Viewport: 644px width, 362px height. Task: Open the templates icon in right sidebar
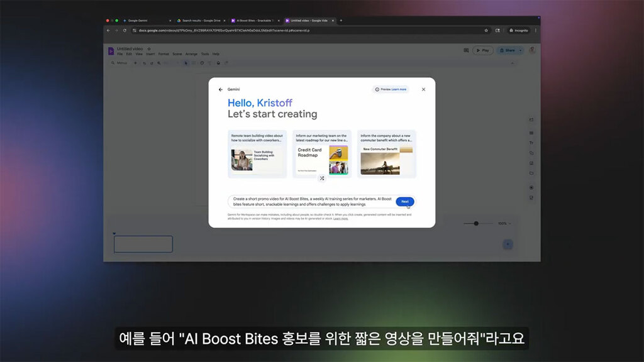[531, 133]
